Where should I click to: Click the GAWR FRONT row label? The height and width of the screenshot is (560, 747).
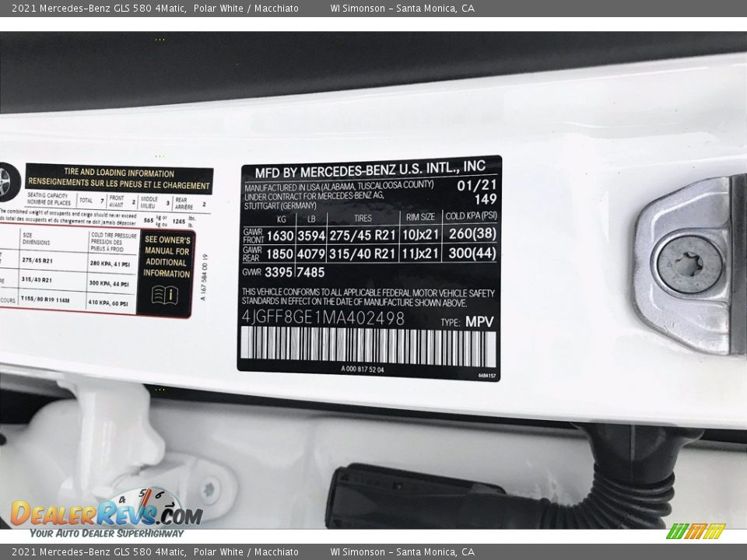[253, 236]
